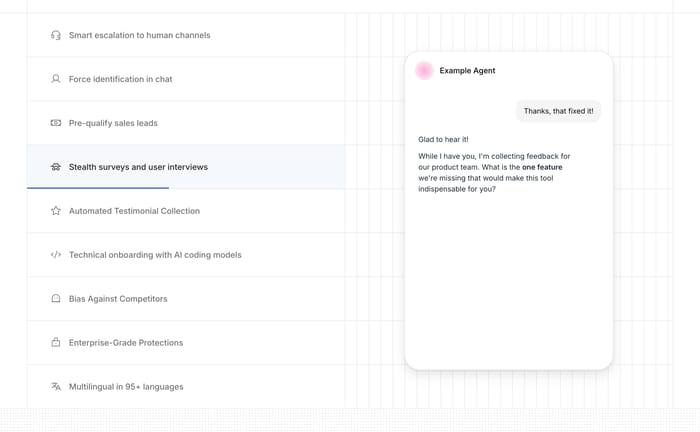Select Stealth surveys and user interviews tab
The height and width of the screenshot is (432, 700).
(186, 167)
